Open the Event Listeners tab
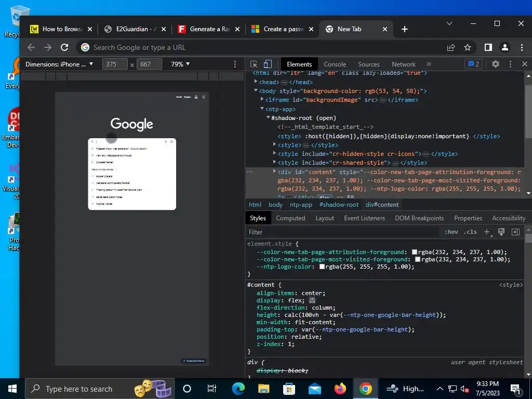Viewport: 532px width, 399px height. tap(364, 218)
